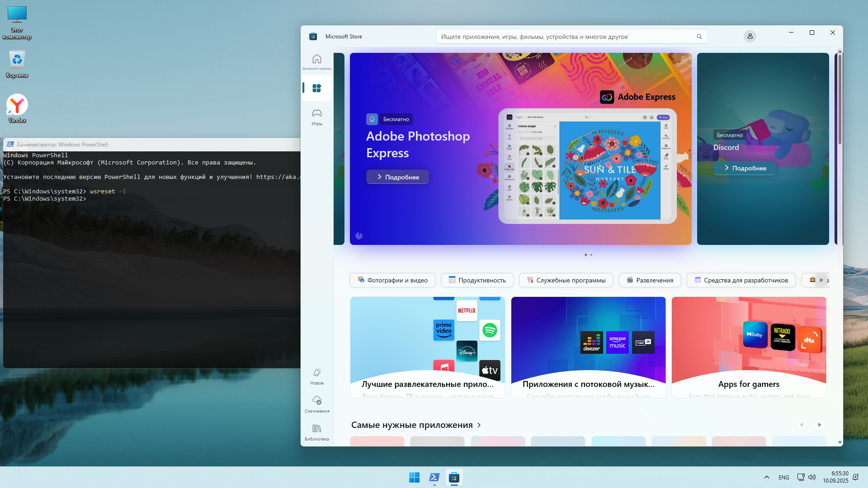Select the Apps sidebar icon
The width and height of the screenshot is (868, 488).
click(x=316, y=88)
